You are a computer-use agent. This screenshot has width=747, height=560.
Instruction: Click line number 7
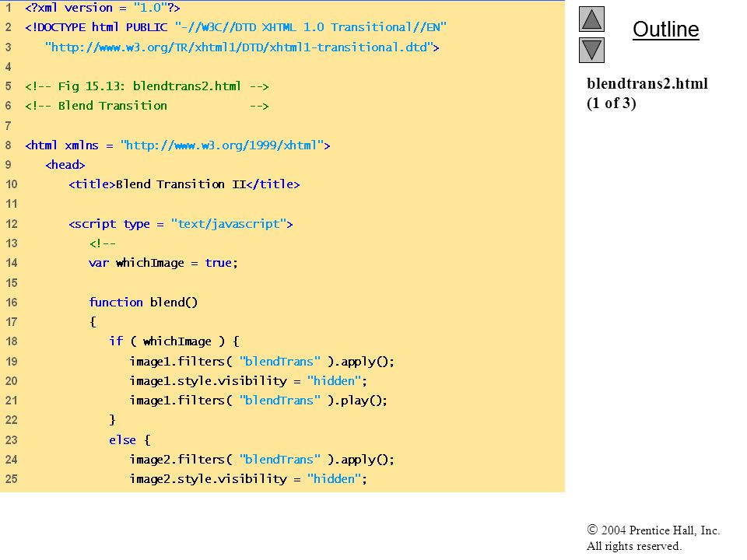coord(8,126)
